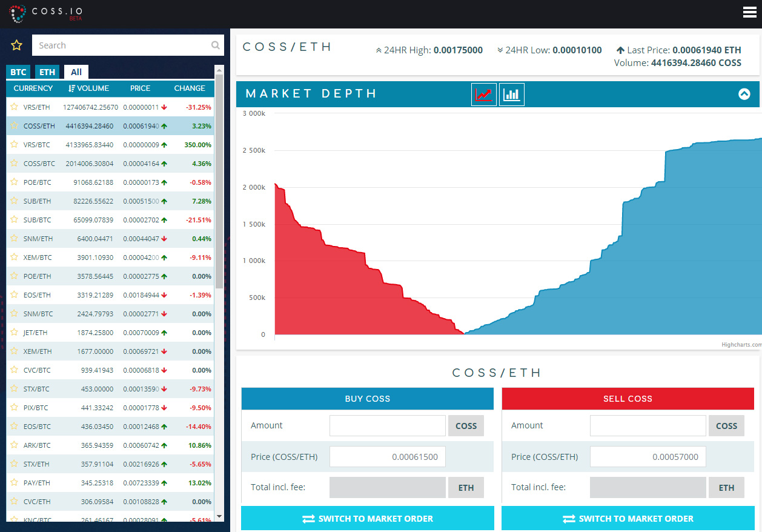
Task: Select the ARK/BTC currency pair
Action: tap(110, 445)
